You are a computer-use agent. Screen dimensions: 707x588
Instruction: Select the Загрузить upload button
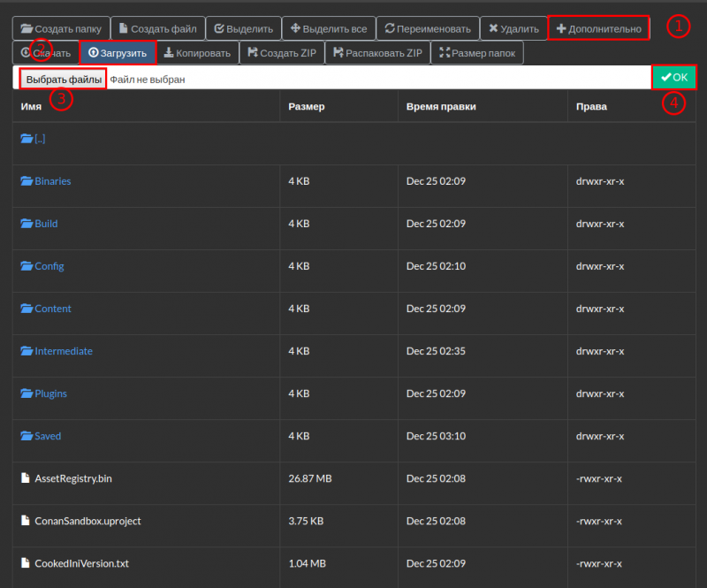coord(118,53)
